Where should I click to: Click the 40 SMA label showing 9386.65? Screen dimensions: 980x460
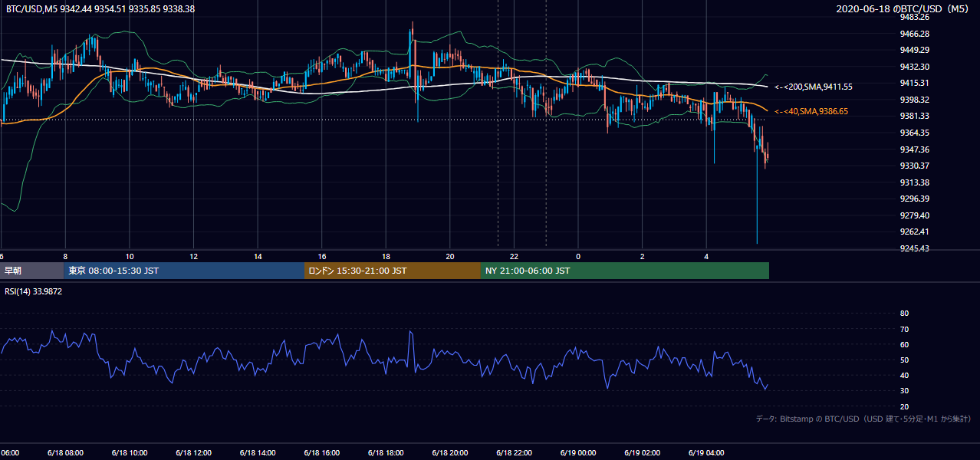point(811,112)
